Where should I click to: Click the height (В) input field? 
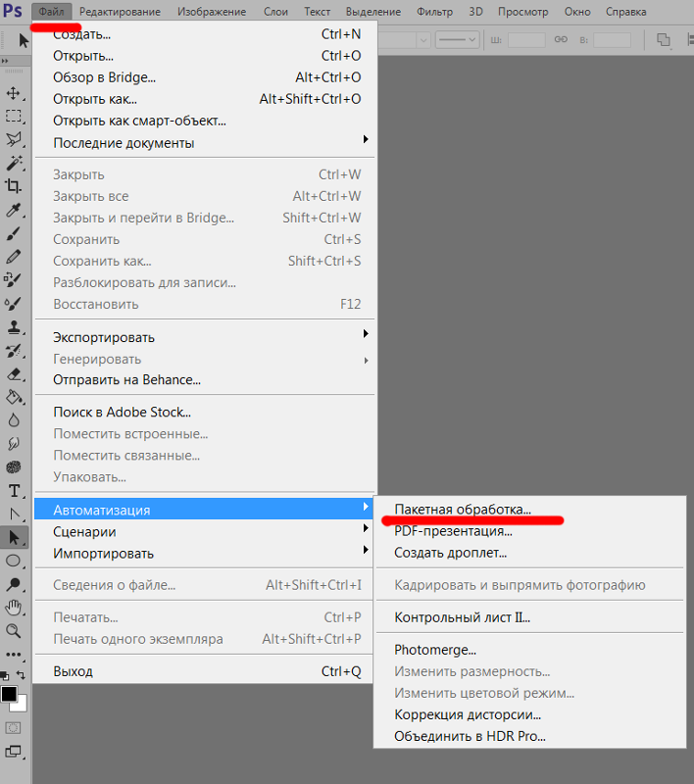pos(612,39)
